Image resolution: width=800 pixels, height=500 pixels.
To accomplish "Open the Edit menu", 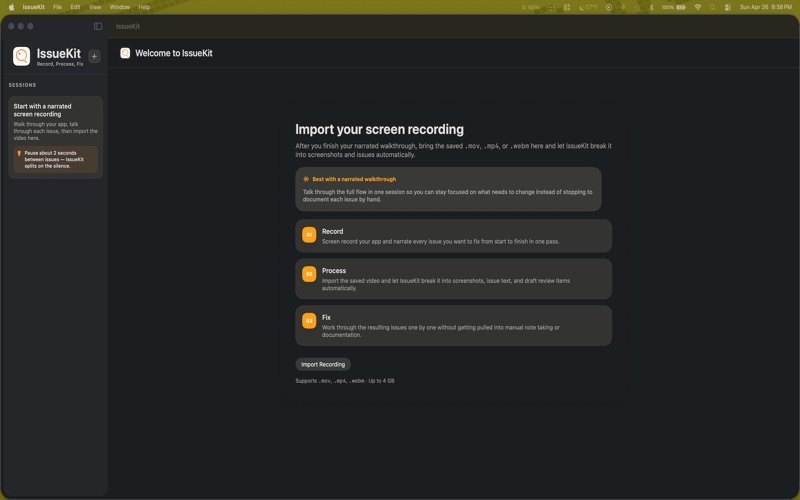I will (x=76, y=7).
